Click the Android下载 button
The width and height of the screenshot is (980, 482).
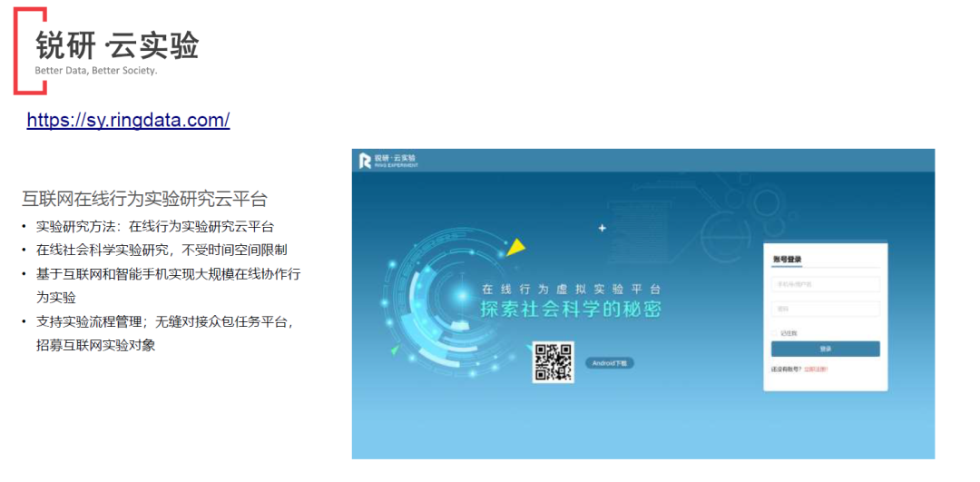610,362
